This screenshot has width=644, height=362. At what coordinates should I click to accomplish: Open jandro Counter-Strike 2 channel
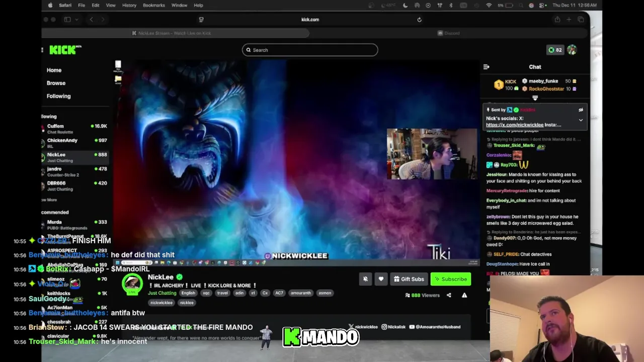point(74,171)
